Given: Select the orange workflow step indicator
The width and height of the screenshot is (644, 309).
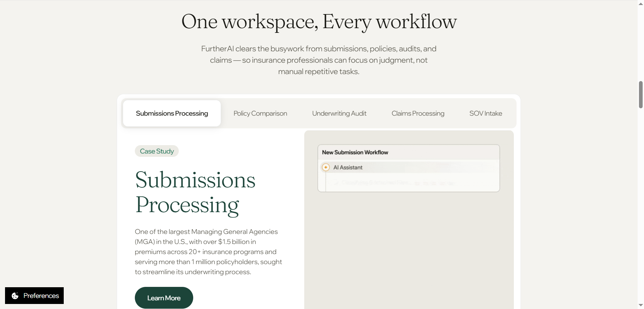Looking at the screenshot, I should point(325,167).
